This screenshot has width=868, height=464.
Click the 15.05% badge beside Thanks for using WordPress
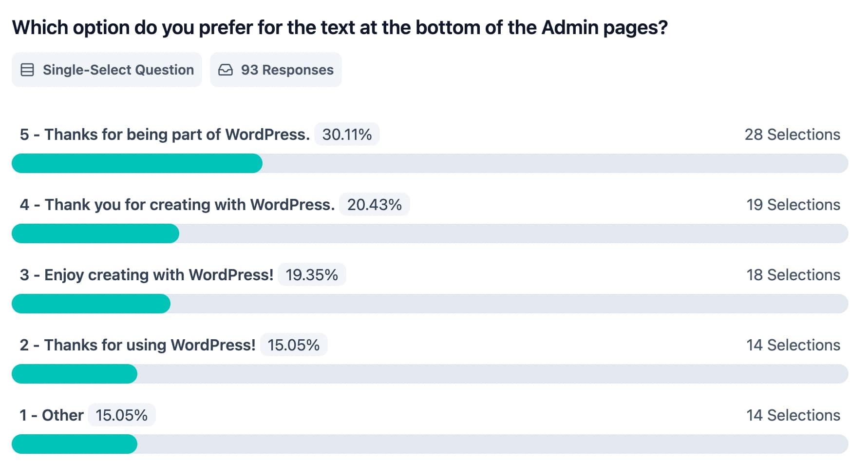294,345
